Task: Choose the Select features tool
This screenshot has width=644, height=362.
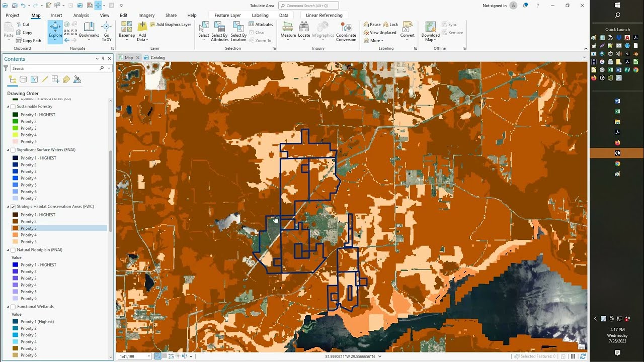Action: click(204, 31)
